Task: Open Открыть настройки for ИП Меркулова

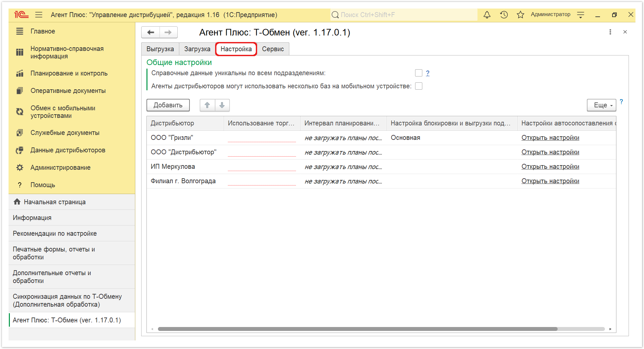Action: [550, 166]
